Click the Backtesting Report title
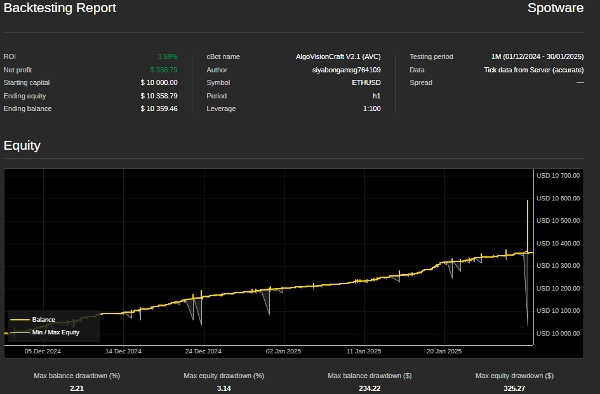The height and width of the screenshot is (394, 600). point(60,8)
